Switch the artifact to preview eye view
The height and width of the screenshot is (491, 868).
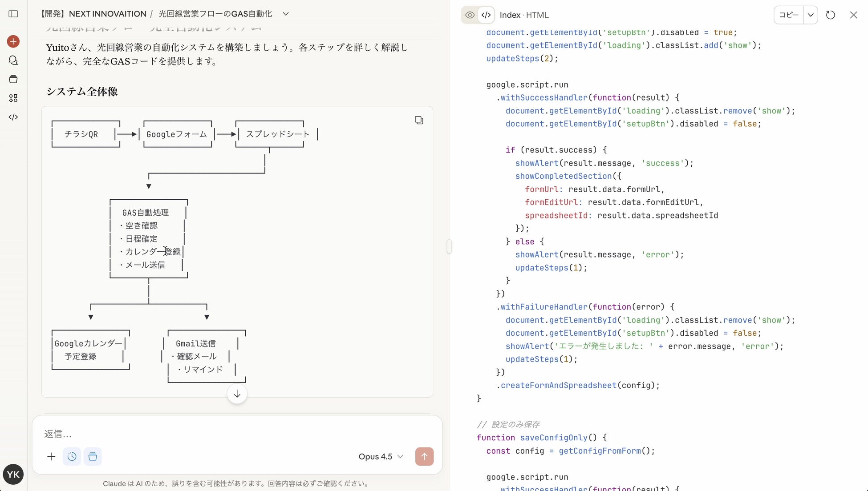point(470,15)
